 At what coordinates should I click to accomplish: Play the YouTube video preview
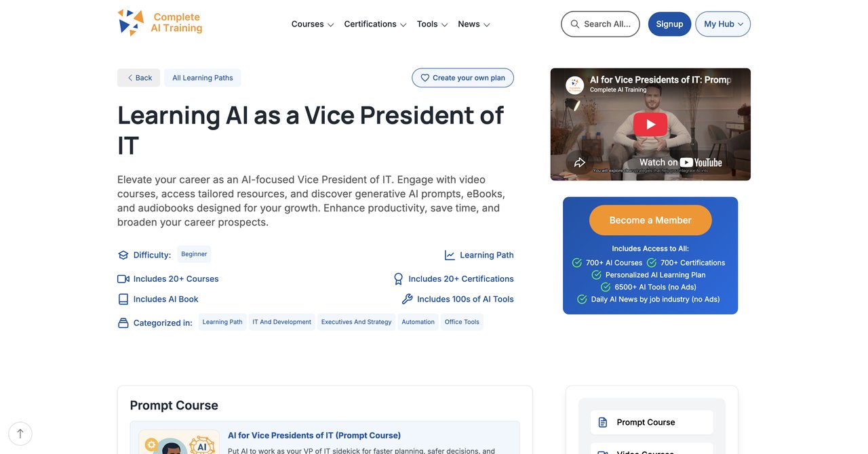pyautogui.click(x=650, y=124)
